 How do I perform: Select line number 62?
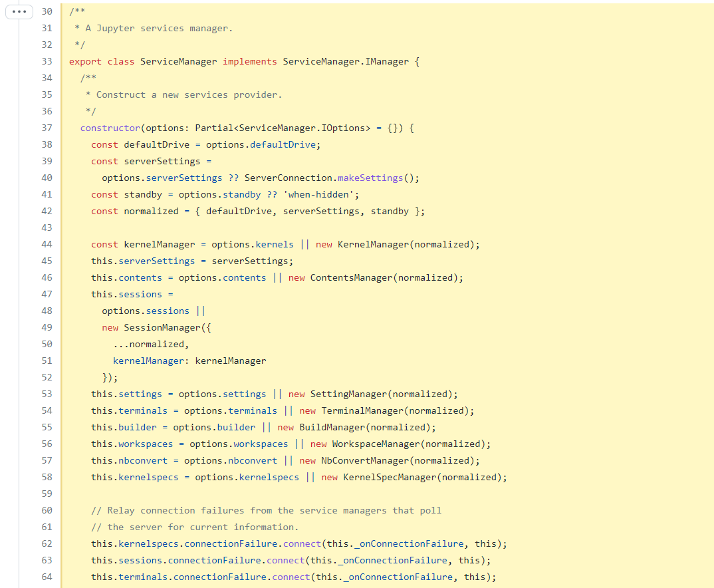click(x=47, y=544)
